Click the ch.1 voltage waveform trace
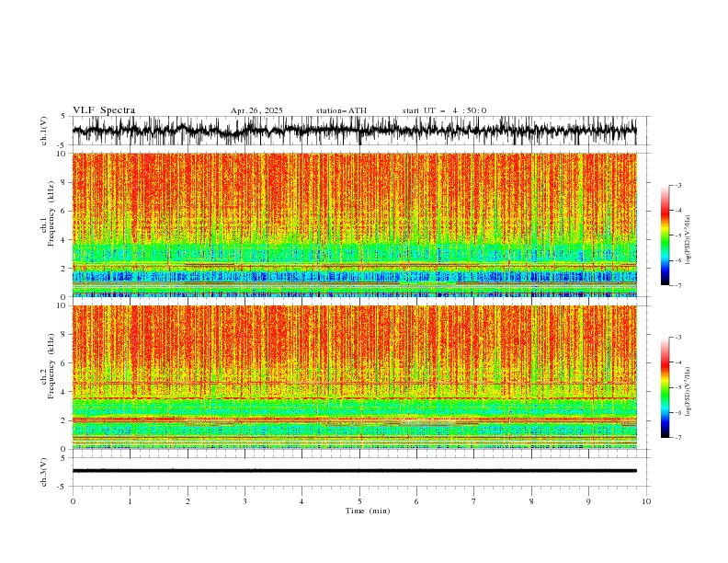 [354, 131]
